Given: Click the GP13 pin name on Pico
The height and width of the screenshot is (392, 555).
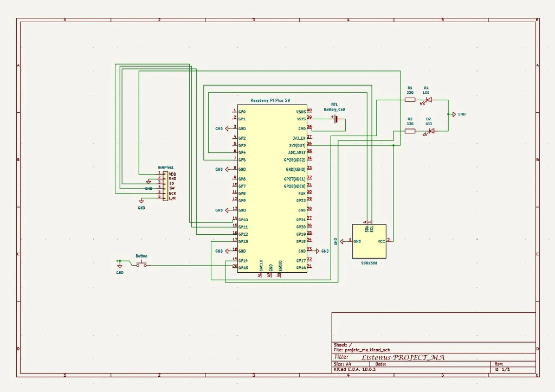Looking at the screenshot, I should [x=243, y=241].
